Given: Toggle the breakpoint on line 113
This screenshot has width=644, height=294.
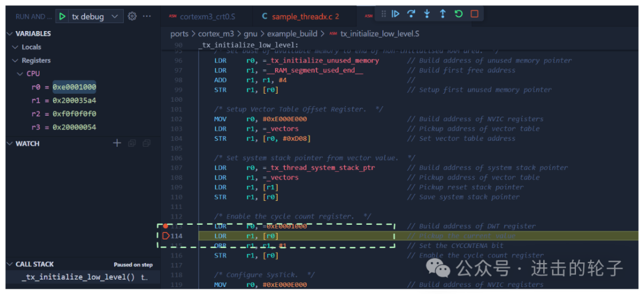Looking at the screenshot, I should pyautogui.click(x=166, y=226).
